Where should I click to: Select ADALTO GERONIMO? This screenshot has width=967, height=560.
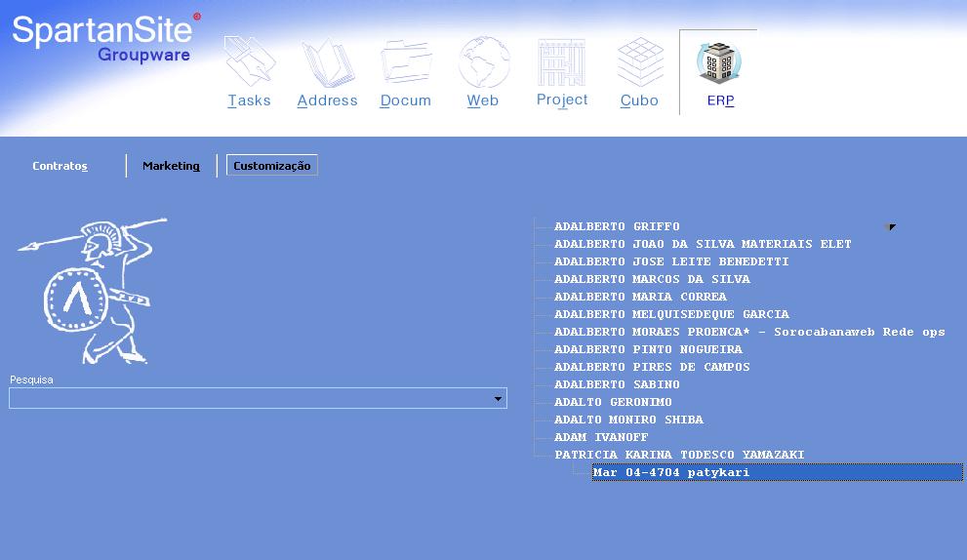[x=613, y=402]
